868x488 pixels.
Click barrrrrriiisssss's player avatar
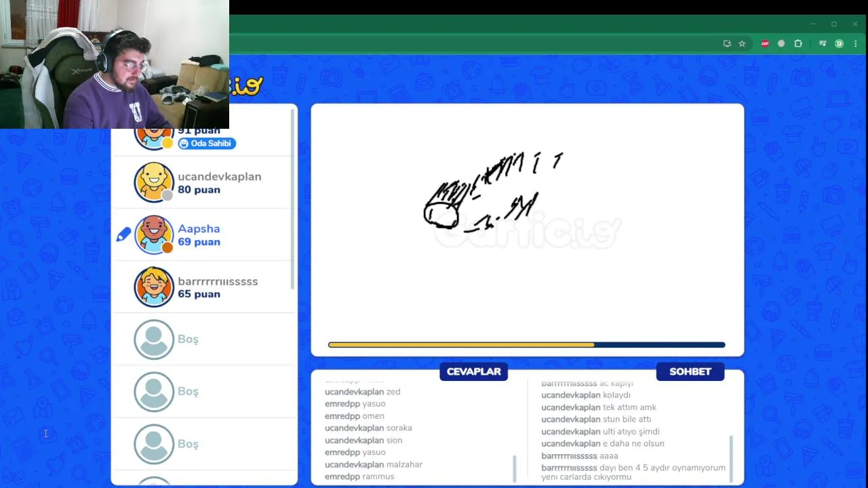coord(154,287)
